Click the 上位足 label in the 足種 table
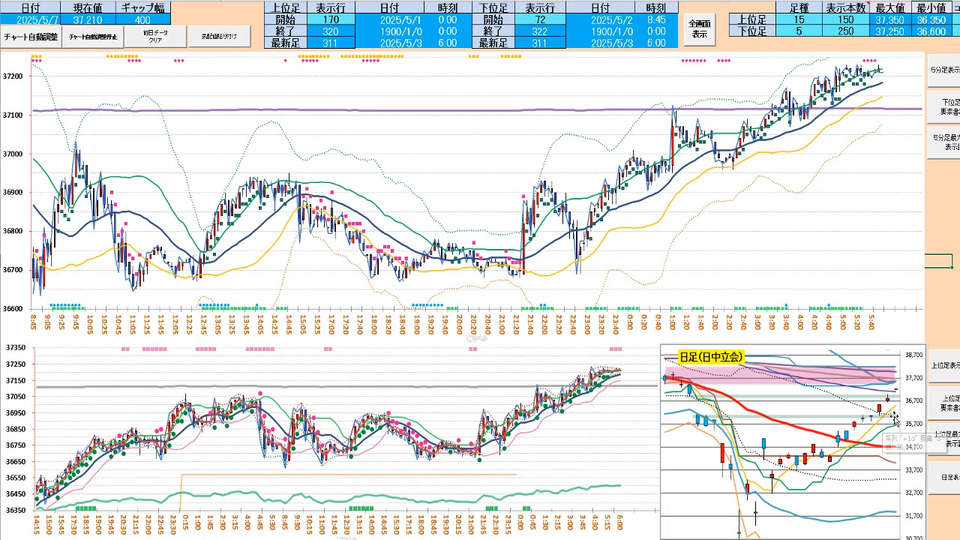Viewport: 960px width, 540px height. tap(752, 20)
